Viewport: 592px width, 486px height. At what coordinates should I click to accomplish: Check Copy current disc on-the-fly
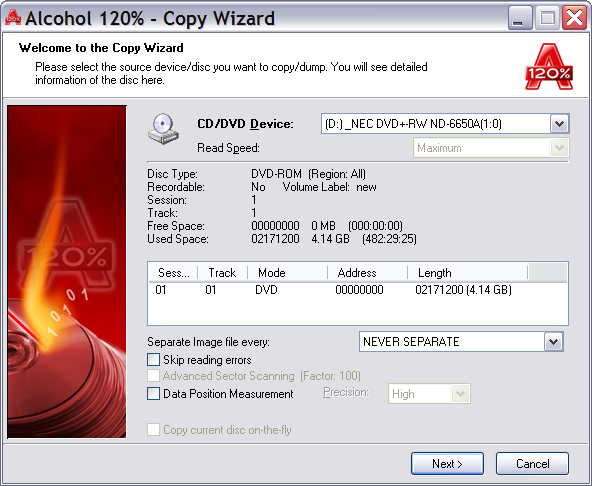(153, 430)
